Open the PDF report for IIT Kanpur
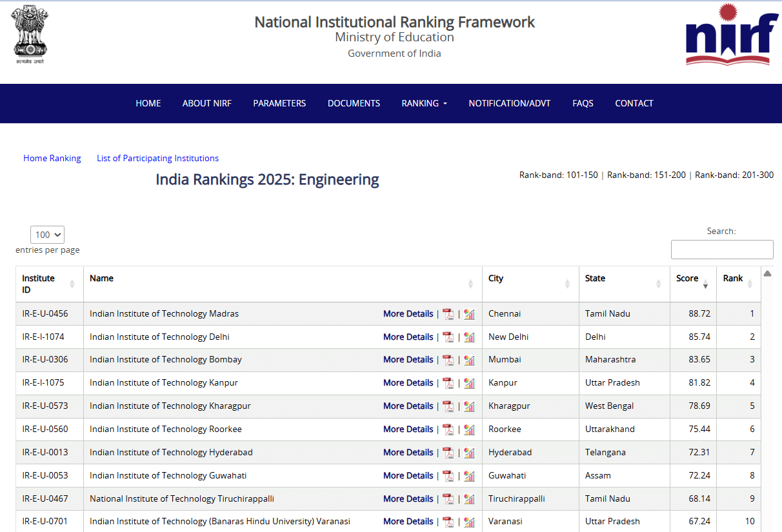This screenshot has width=782, height=532. click(448, 383)
